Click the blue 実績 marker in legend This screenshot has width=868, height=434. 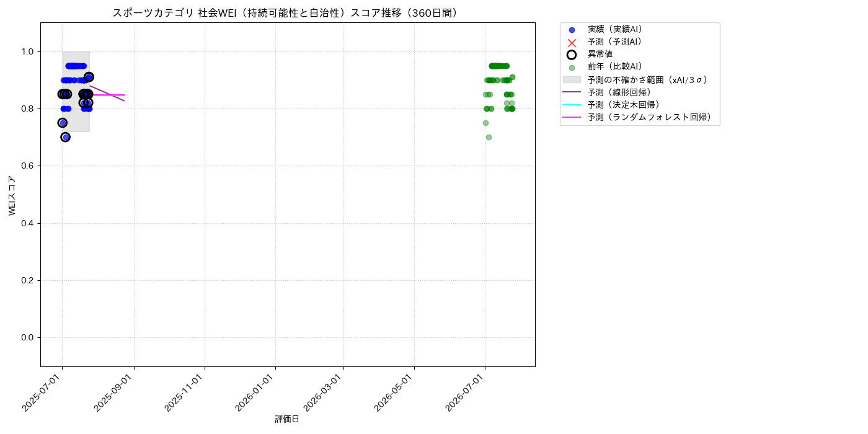(572, 30)
